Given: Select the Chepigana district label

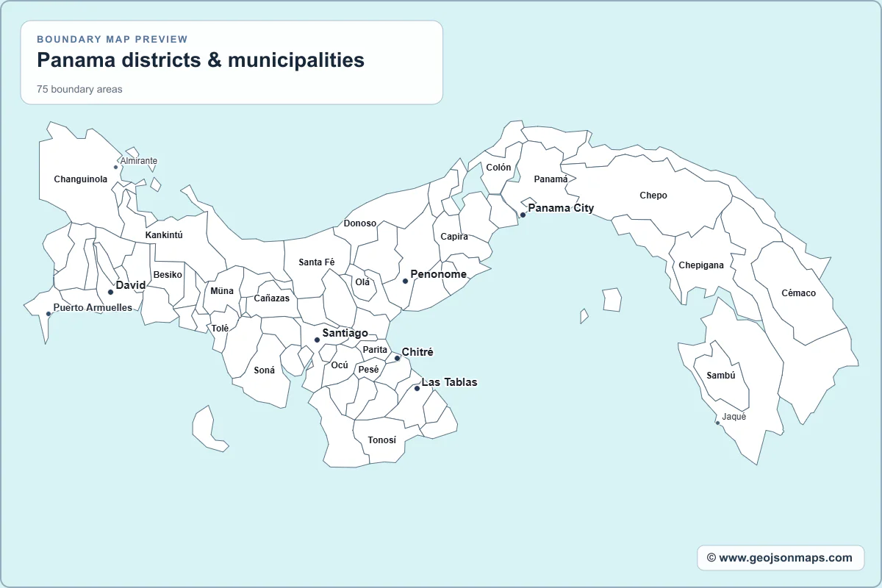Looking at the screenshot, I should pyautogui.click(x=701, y=265).
